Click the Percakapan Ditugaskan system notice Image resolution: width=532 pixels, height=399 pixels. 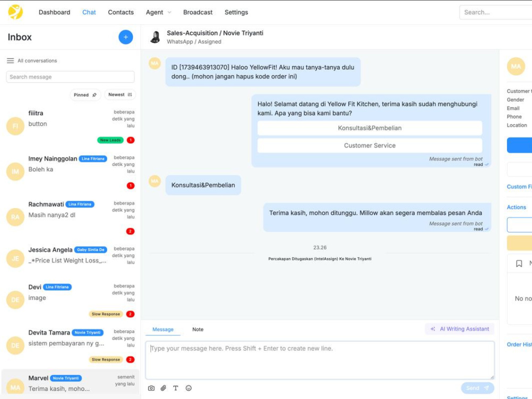point(320,259)
